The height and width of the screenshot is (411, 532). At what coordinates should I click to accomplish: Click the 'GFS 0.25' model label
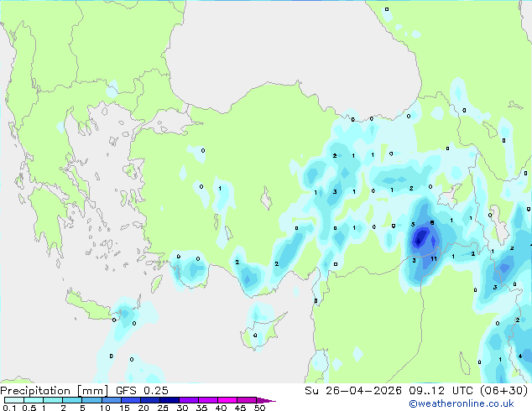point(142,391)
